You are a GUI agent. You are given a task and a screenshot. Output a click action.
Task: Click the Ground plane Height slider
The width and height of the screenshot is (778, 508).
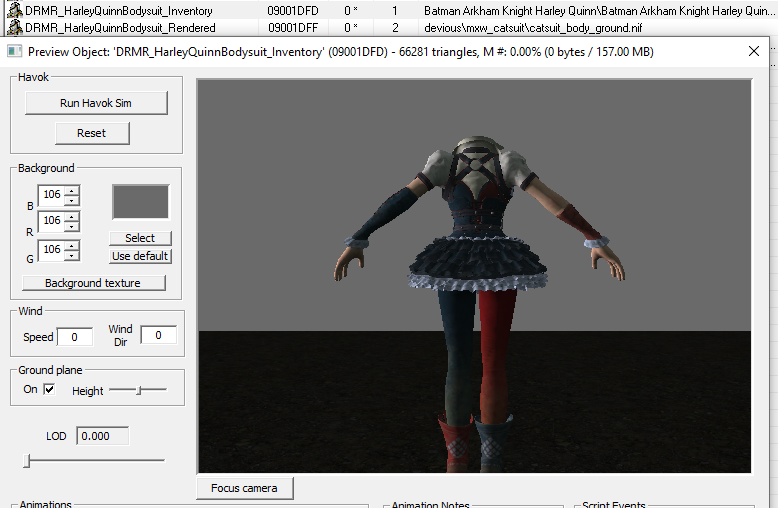click(x=138, y=390)
